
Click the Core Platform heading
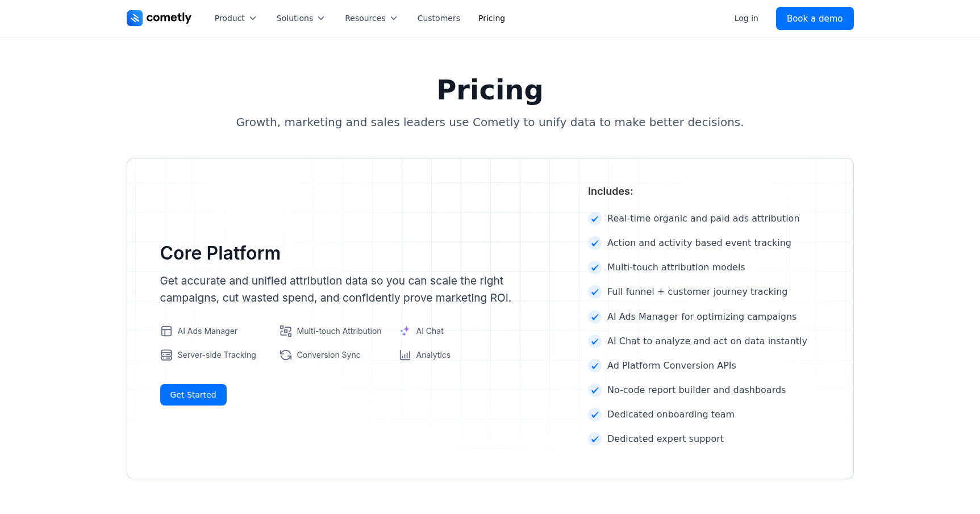click(220, 253)
